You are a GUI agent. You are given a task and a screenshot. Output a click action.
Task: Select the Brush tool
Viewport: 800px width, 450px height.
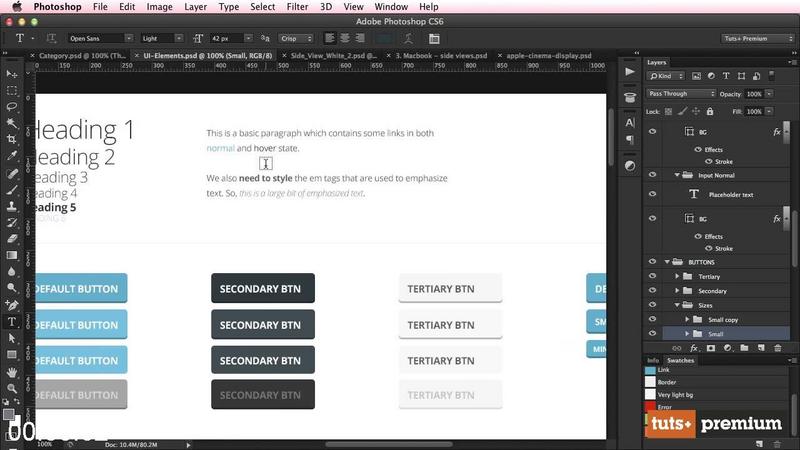pyautogui.click(x=12, y=190)
